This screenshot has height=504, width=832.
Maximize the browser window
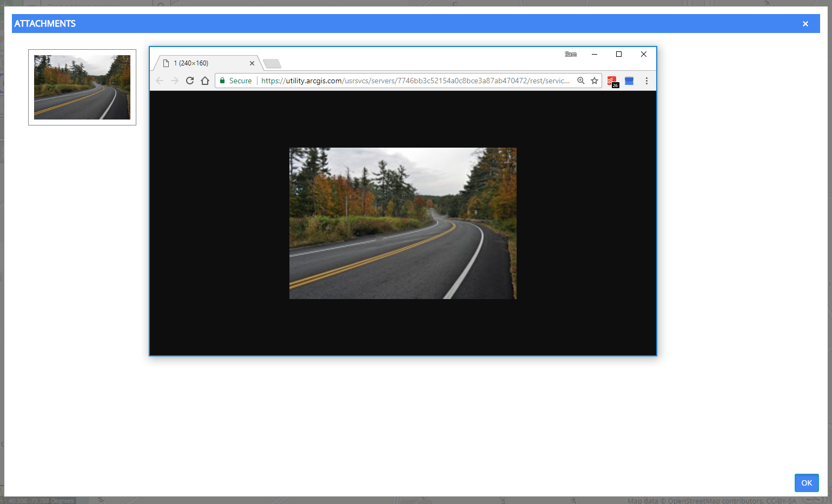[x=619, y=54]
